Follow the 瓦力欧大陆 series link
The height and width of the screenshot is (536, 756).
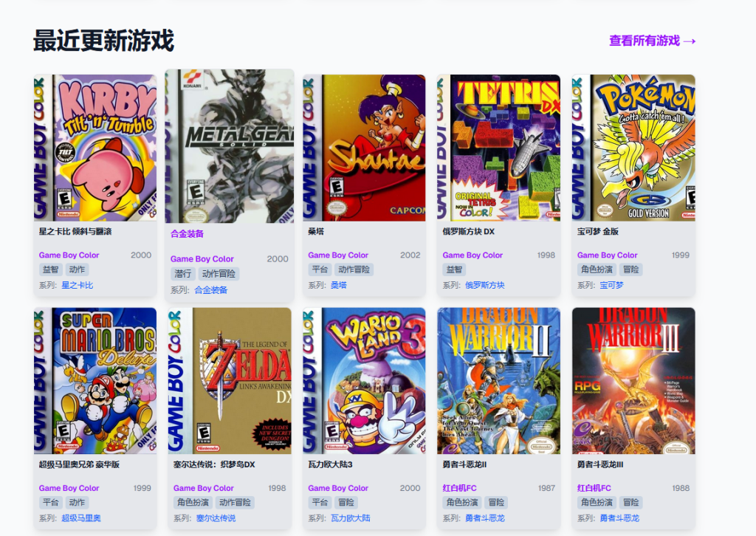351,518
